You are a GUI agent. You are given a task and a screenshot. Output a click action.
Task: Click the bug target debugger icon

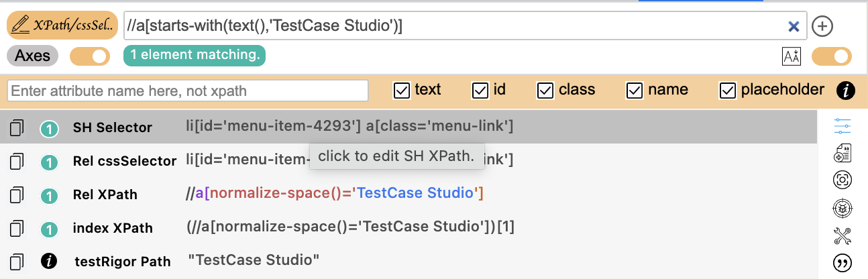(x=842, y=208)
